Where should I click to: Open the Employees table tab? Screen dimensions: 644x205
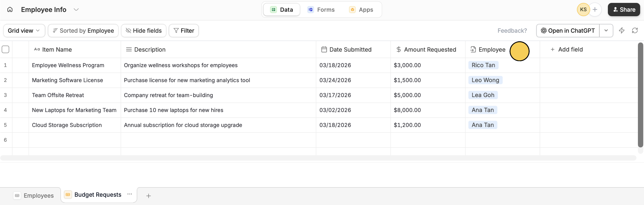(33, 195)
